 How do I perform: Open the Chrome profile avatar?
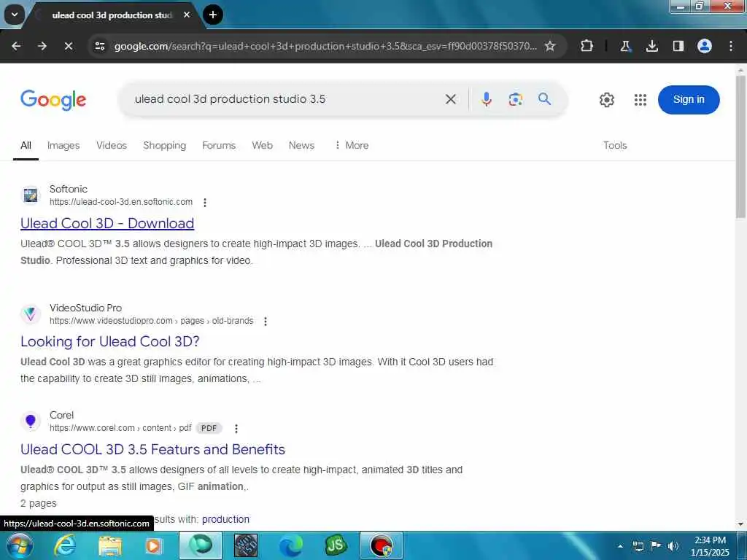pyautogui.click(x=705, y=46)
